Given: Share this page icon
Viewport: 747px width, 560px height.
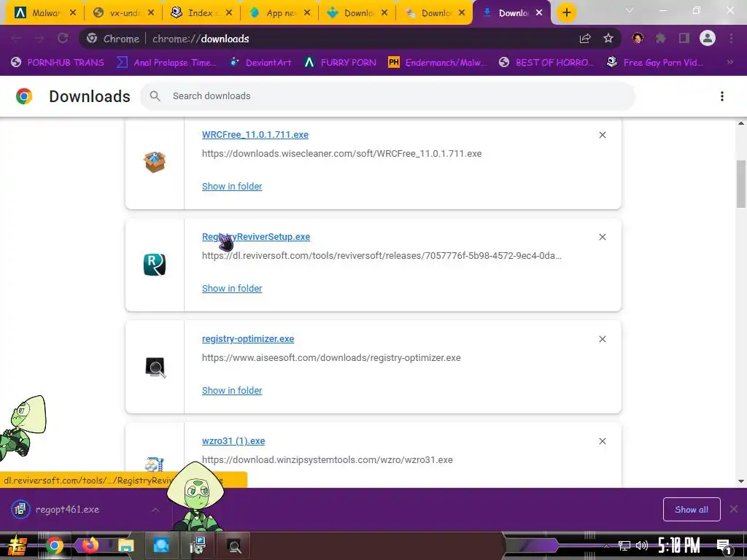Looking at the screenshot, I should coord(585,39).
